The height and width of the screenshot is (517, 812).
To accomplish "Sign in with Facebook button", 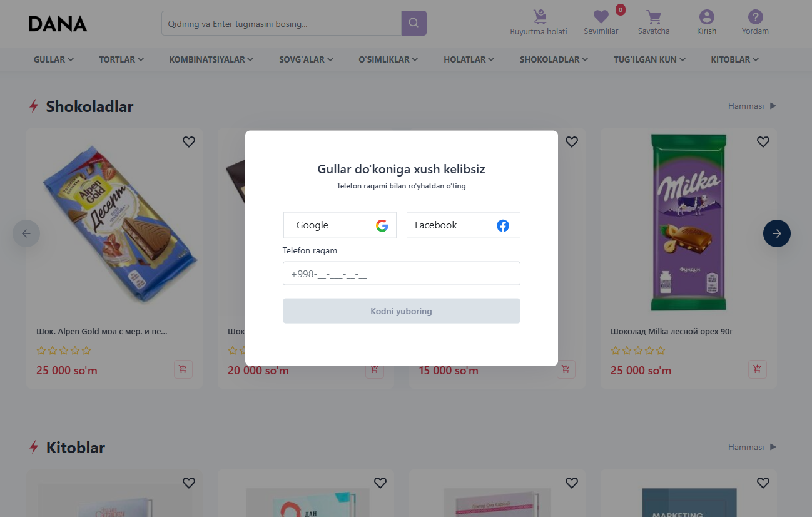I will [463, 225].
